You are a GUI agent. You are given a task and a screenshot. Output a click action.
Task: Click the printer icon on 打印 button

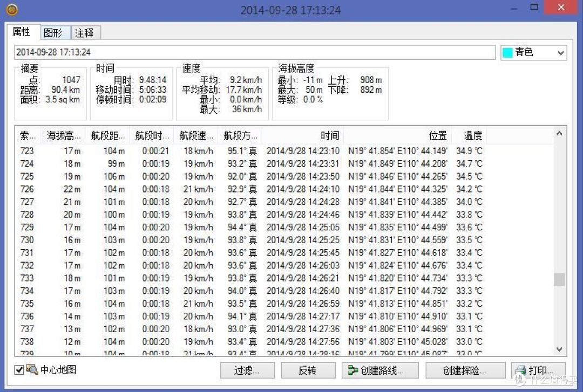(x=521, y=370)
